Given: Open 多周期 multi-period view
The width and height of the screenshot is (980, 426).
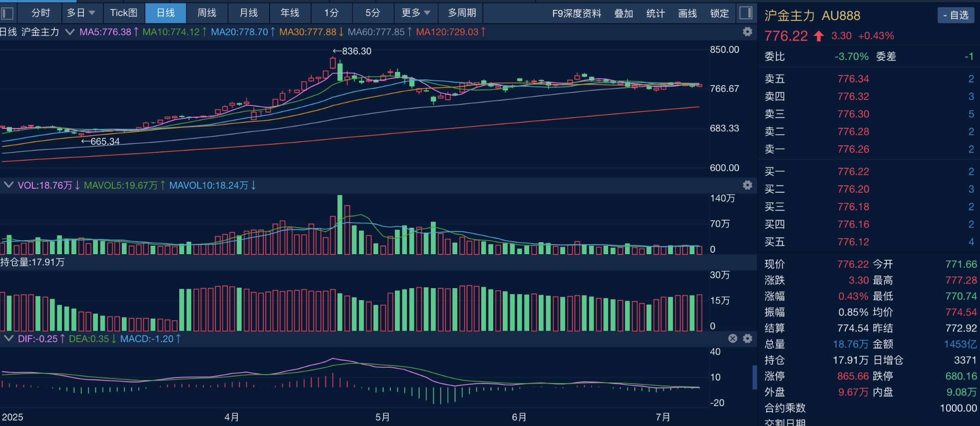Looking at the screenshot, I should pos(461,13).
